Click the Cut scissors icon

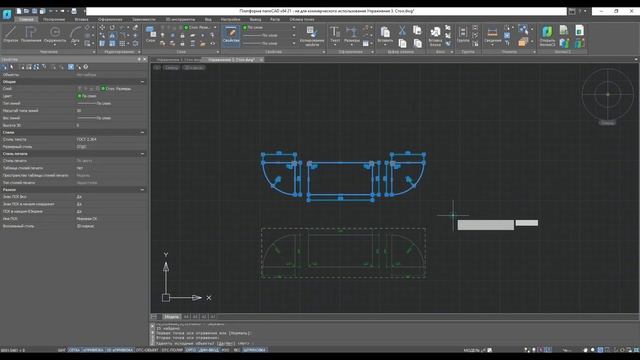402,30
